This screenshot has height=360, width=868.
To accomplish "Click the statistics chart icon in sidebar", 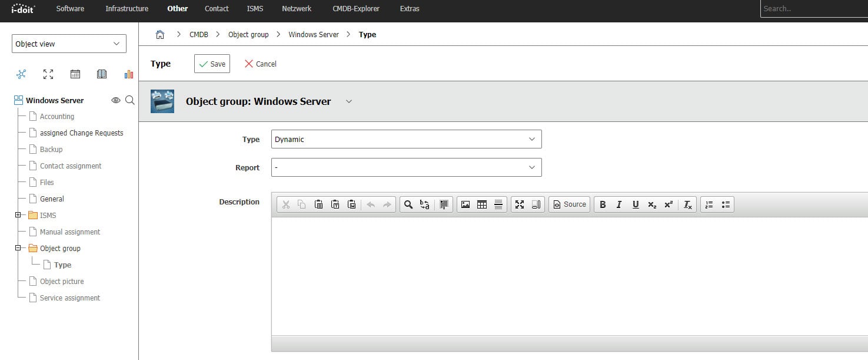I will pyautogui.click(x=129, y=74).
